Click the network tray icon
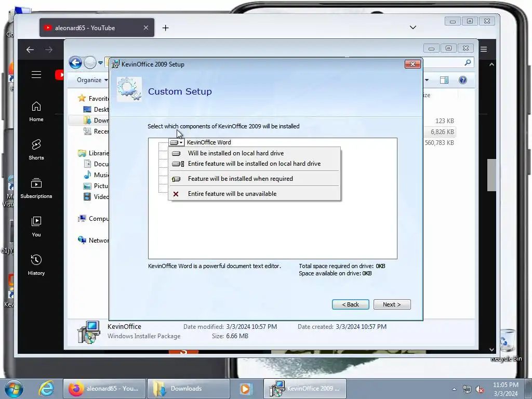This screenshot has height=399, width=532. 467,390
